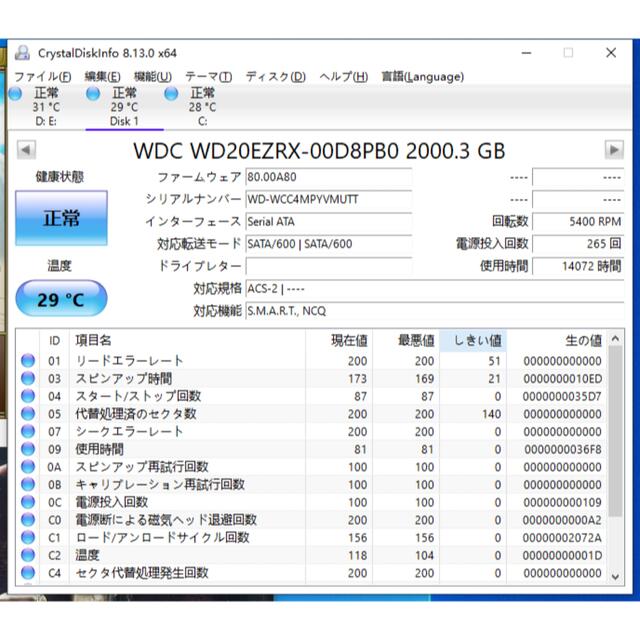Open the 機能(U) menu
Screen dimensions: 640x640
(153, 77)
